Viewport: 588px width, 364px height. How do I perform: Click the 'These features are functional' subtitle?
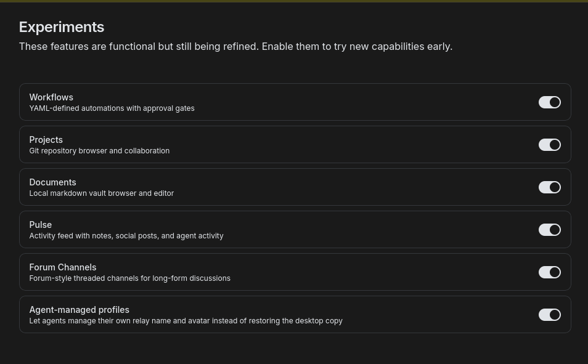(x=236, y=46)
